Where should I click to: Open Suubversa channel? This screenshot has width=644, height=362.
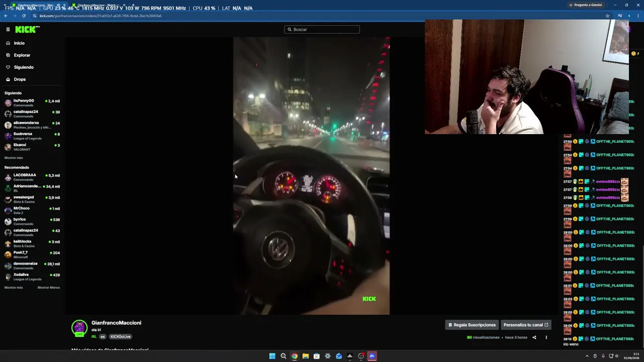(x=32, y=136)
